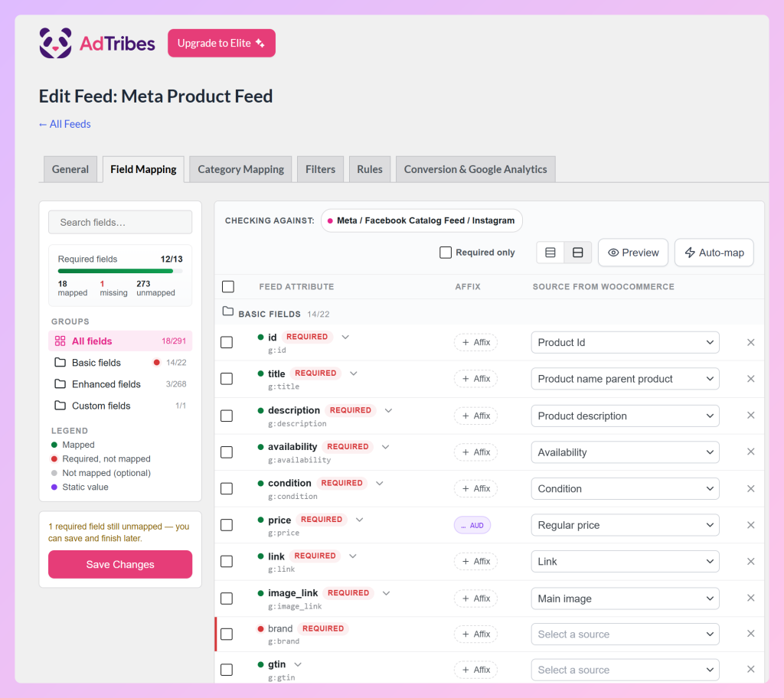Check the title row checkbox
Screen dimensions: 784x698
point(227,379)
